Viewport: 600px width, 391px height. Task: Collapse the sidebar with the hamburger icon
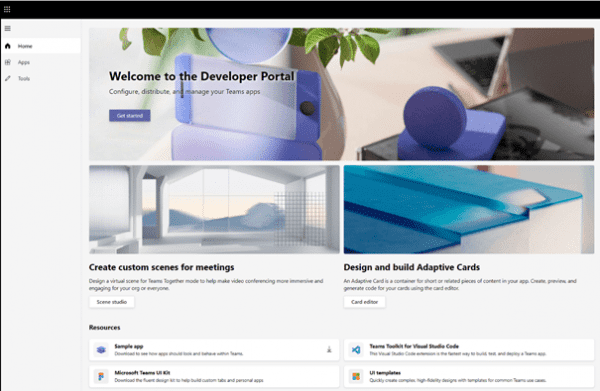click(7, 28)
